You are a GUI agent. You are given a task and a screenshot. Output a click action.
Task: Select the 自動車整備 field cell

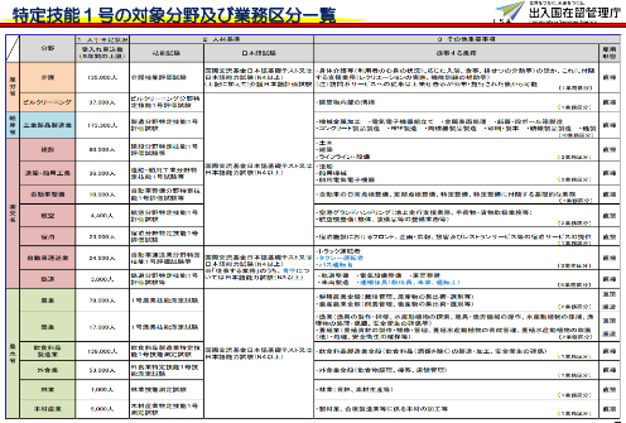(48, 194)
